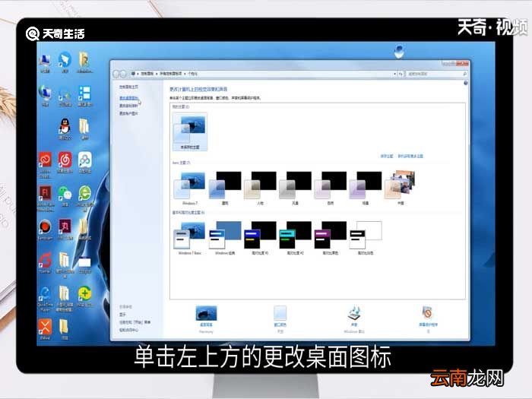Open the blue tiles desktop icon

coord(85,93)
